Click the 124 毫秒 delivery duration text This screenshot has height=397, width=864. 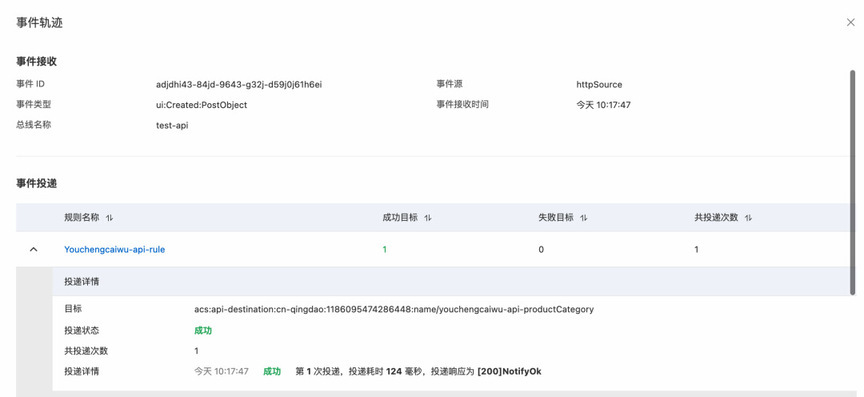point(404,371)
